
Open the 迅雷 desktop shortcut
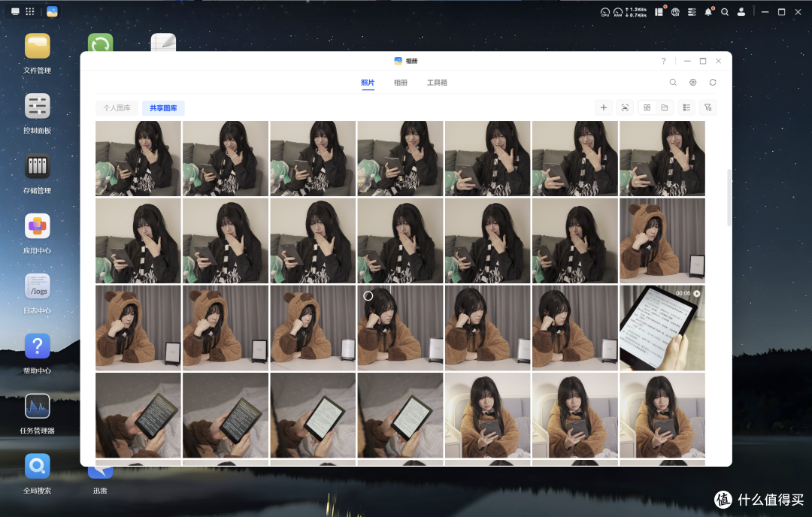(x=100, y=473)
